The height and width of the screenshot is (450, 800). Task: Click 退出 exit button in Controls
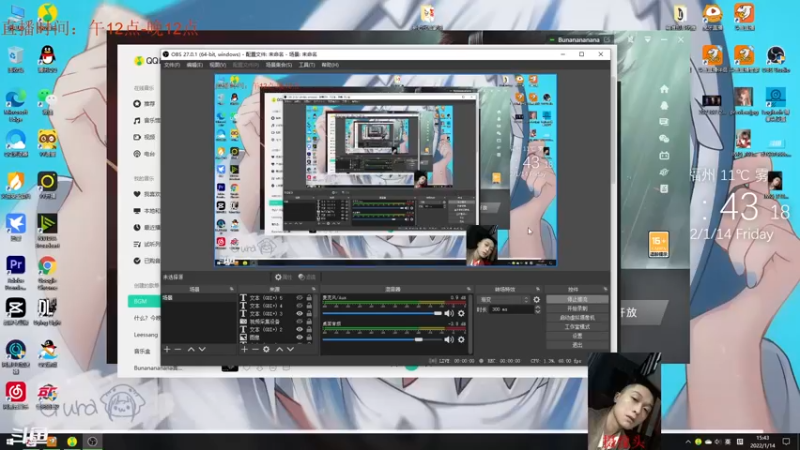[577, 345]
